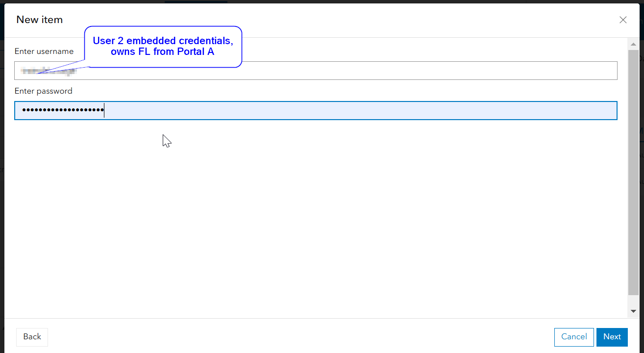Click the "Enter password" label
Screen dimensions: 644x353
tap(44, 91)
